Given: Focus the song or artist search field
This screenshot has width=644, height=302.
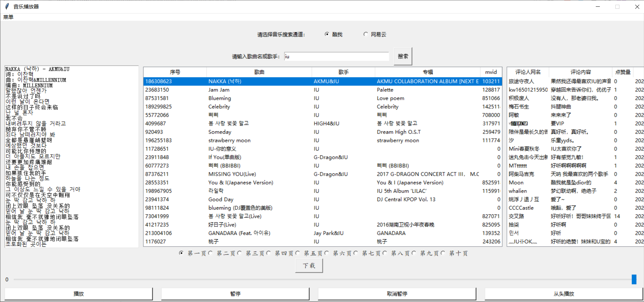Looking at the screenshot, I should coord(337,56).
